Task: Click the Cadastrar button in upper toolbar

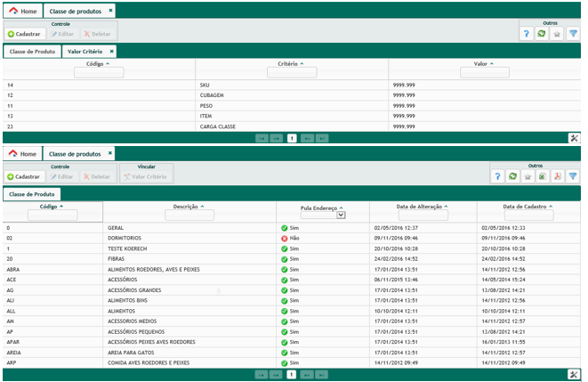Action: click(x=23, y=33)
